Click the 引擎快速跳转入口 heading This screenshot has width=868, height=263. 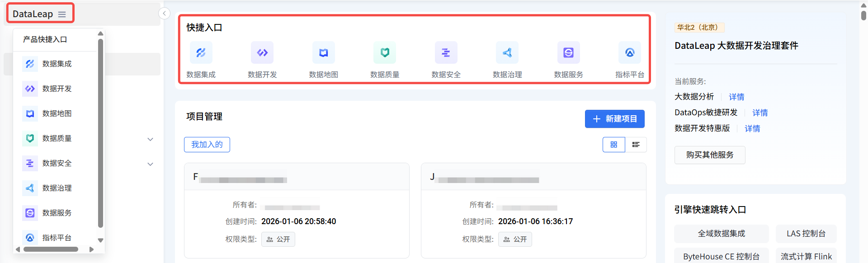pos(710,210)
